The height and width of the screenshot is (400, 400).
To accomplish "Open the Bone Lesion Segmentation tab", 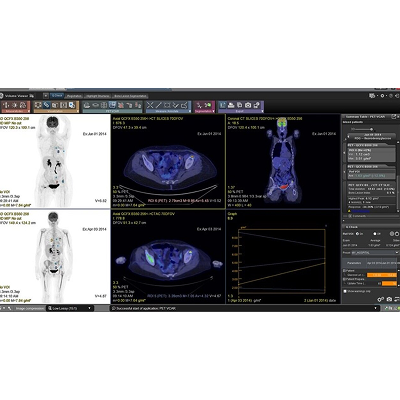I will pos(130,96).
